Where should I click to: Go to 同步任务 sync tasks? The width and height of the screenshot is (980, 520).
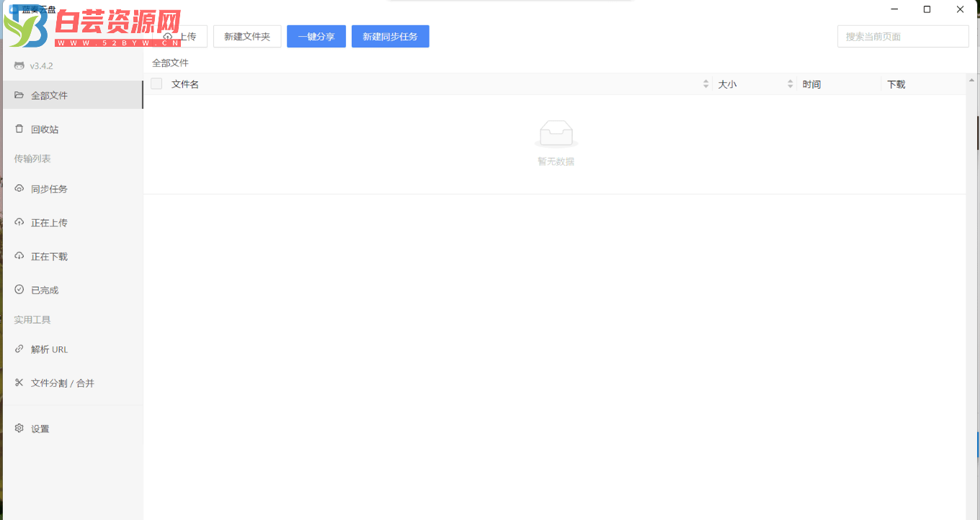click(72, 189)
